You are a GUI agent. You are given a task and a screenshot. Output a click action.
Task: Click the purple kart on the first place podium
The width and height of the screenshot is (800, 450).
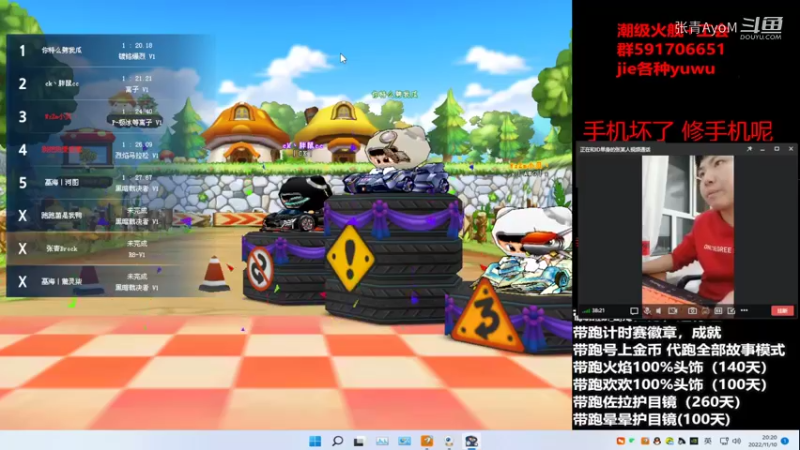tap(395, 179)
